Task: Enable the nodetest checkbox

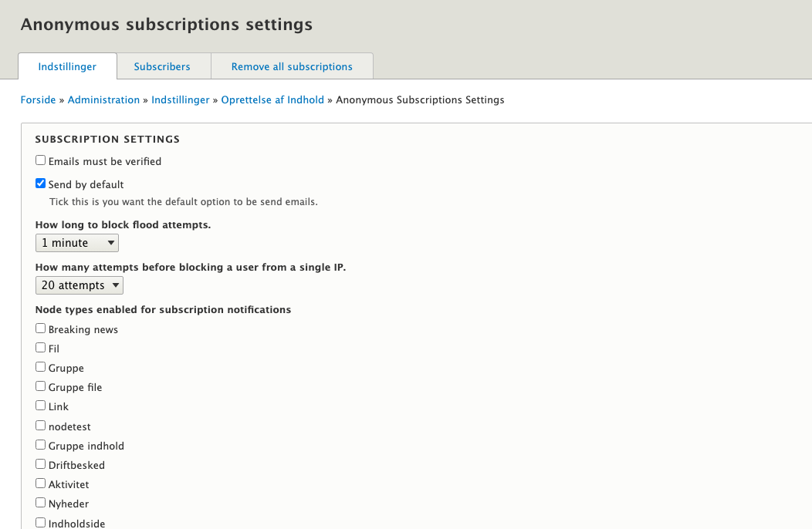Action: (x=41, y=426)
